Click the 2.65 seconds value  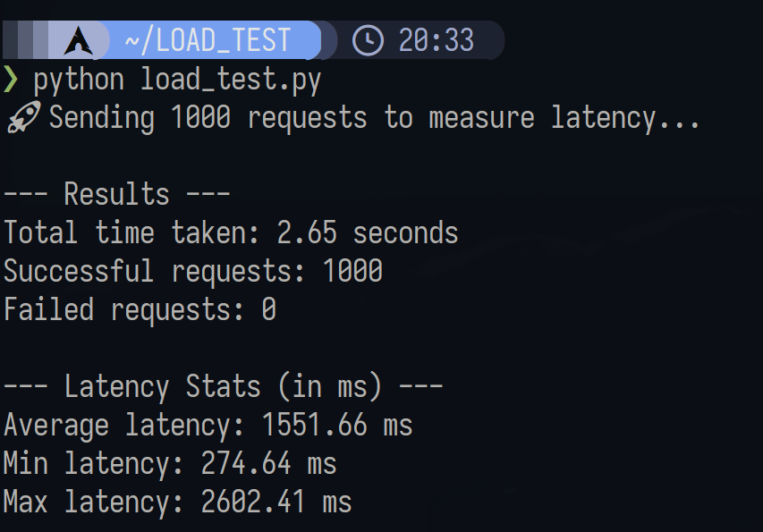click(x=368, y=233)
